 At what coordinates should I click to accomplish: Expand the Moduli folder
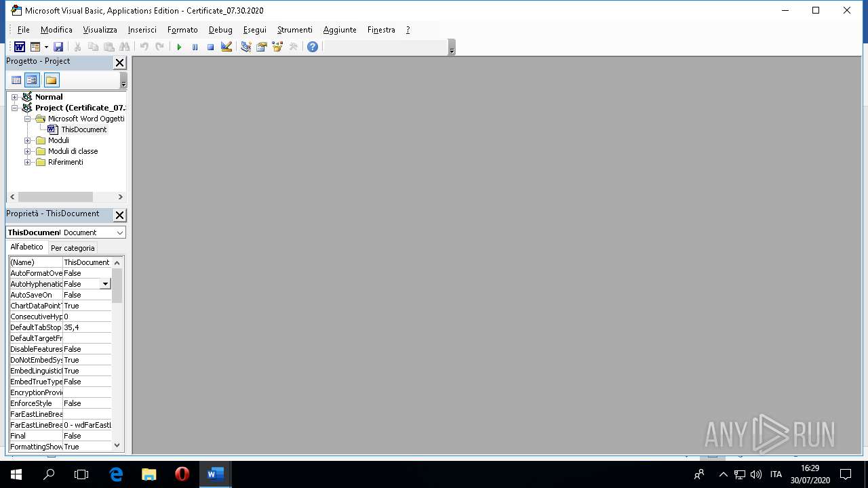(28, 140)
